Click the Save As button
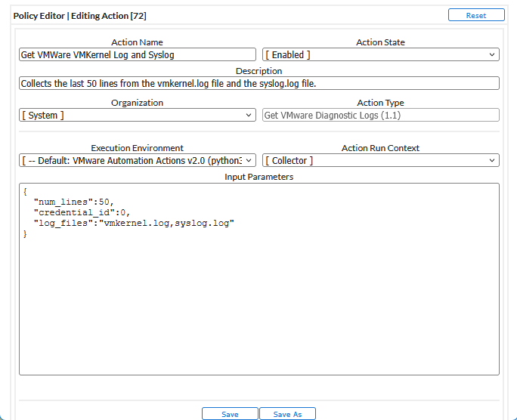The image size is (517, 420). (287, 414)
